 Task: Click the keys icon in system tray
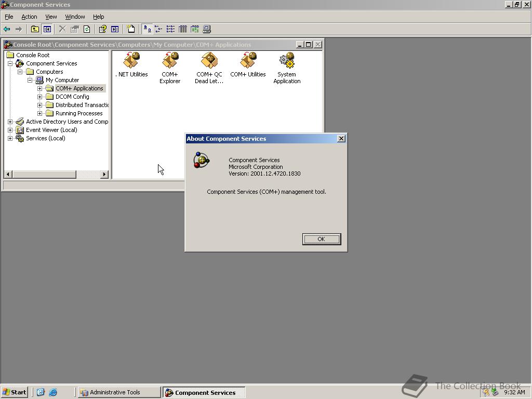[486, 392]
